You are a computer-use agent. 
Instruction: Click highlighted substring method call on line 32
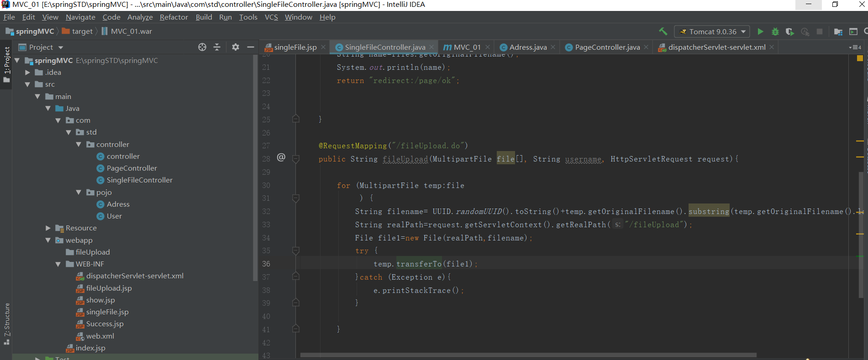click(x=709, y=211)
